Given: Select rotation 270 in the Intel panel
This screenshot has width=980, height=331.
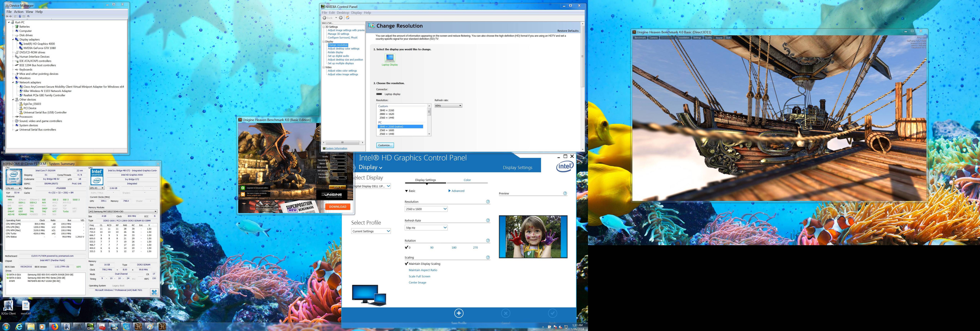Looking at the screenshot, I should [475, 248].
